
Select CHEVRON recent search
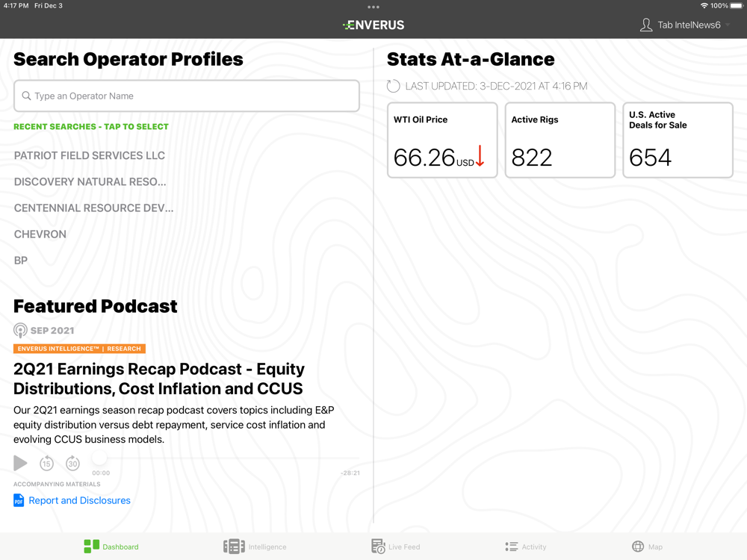pos(40,234)
